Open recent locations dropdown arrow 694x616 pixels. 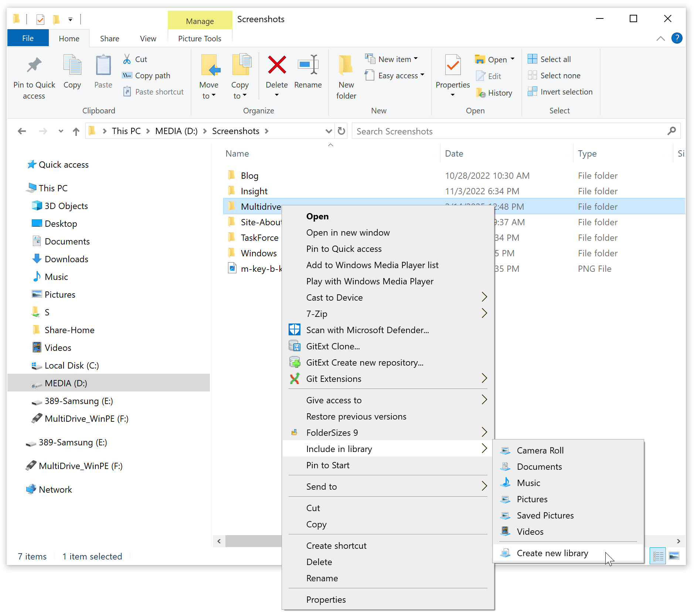click(61, 131)
